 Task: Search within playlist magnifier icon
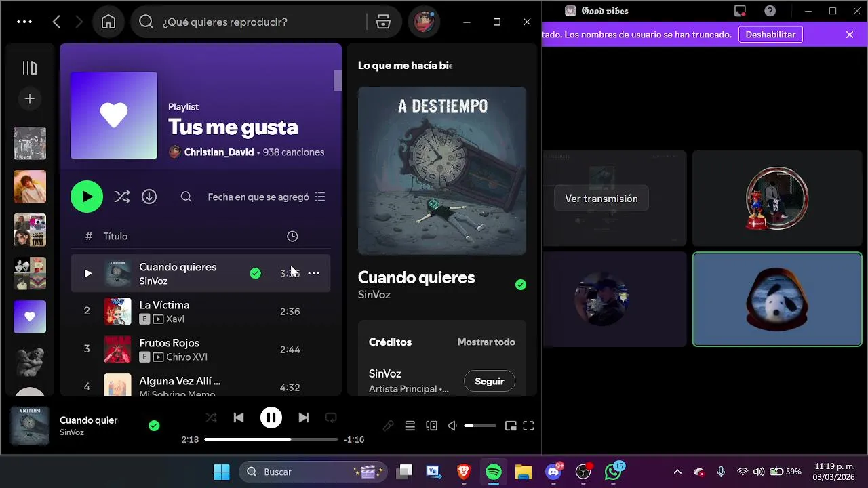(x=186, y=197)
